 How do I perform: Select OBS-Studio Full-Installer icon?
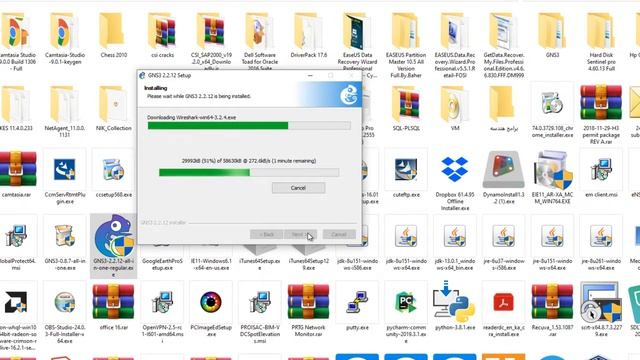tap(64, 302)
